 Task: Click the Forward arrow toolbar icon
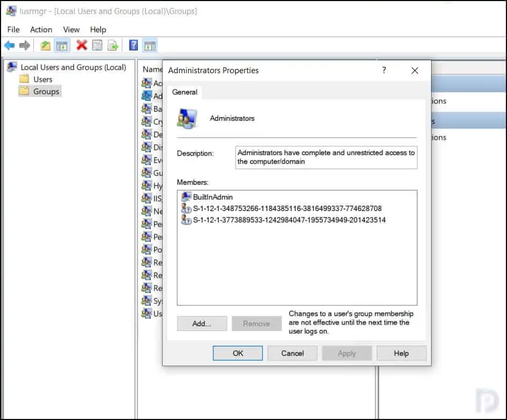(x=25, y=46)
